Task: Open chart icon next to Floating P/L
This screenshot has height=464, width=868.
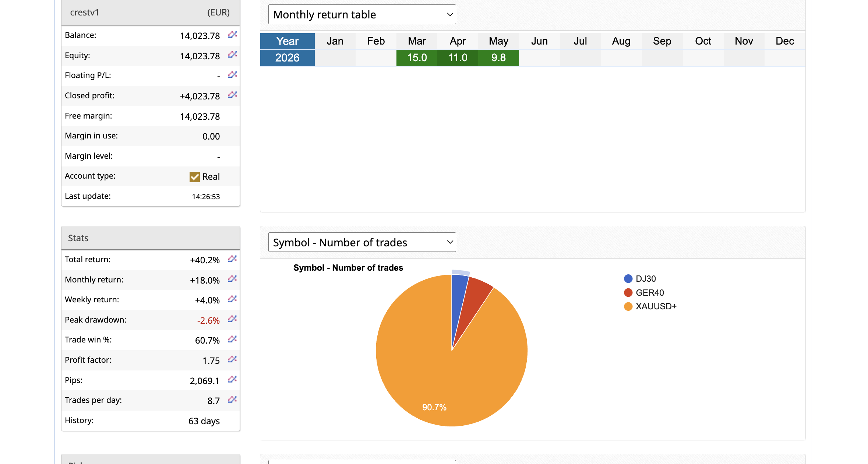Action: click(232, 75)
